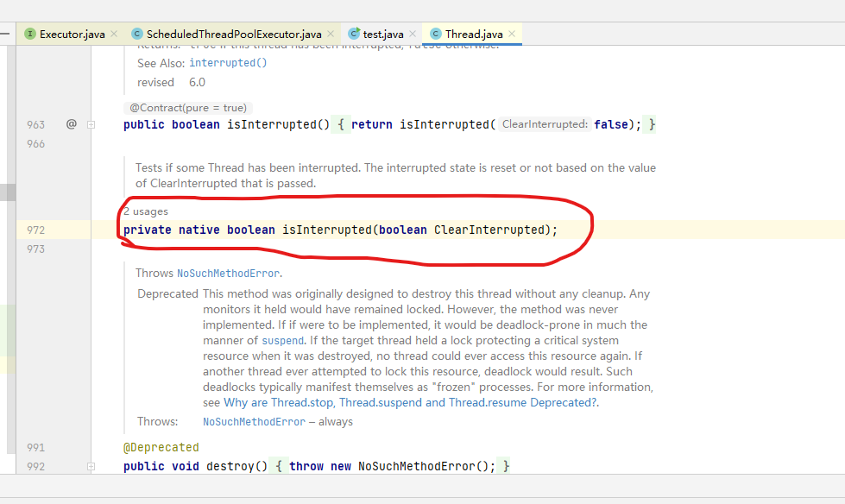Click the 'Deprecated' label in the doc comment
The width and height of the screenshot is (845, 504).
click(167, 293)
